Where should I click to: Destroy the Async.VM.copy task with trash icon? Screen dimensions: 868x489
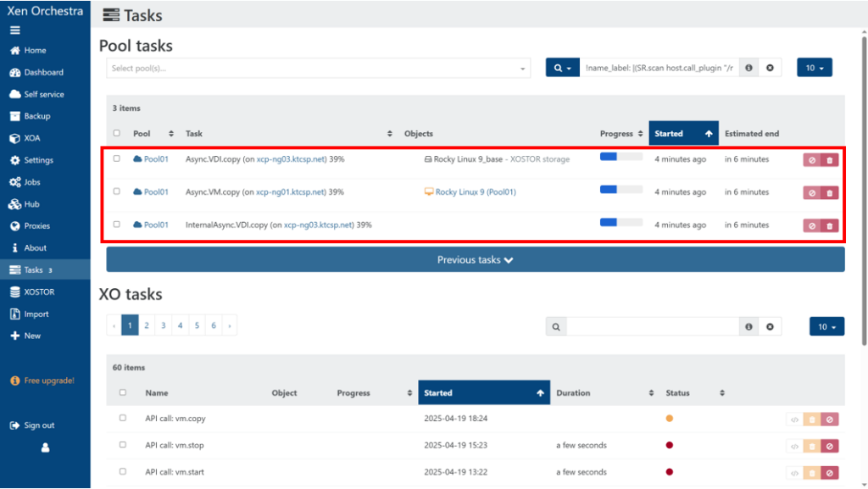coord(829,192)
